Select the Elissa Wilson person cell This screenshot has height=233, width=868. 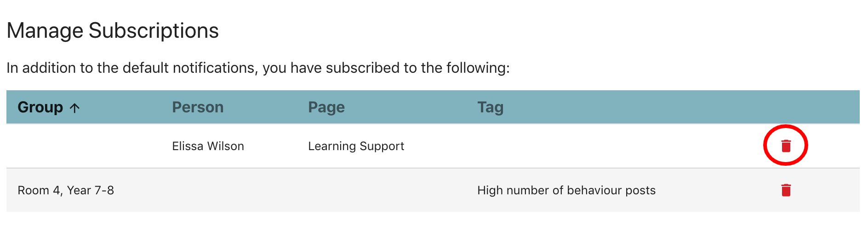[x=208, y=146]
